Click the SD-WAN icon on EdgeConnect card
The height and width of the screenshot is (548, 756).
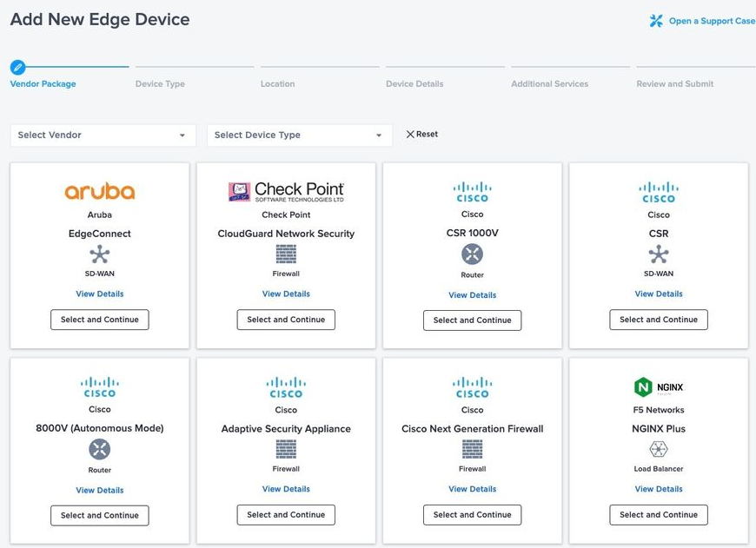[100, 254]
